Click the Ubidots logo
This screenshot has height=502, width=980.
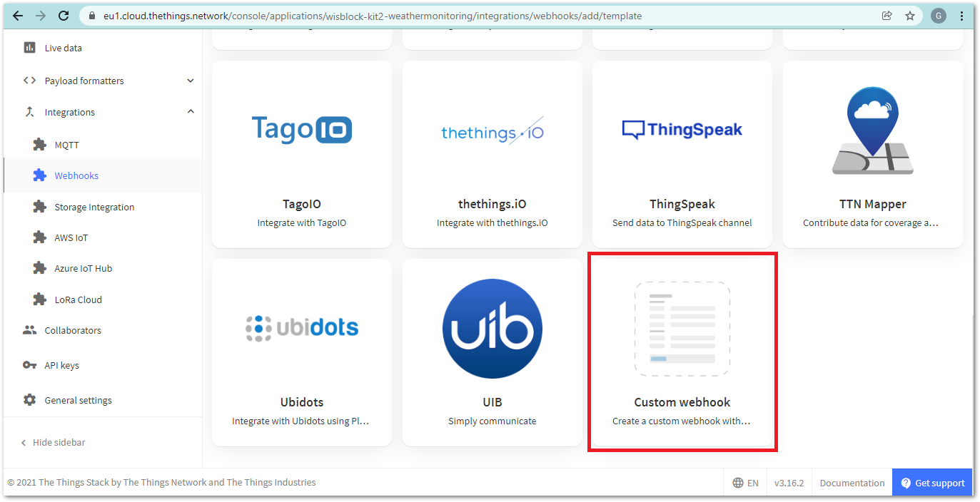[x=302, y=328]
